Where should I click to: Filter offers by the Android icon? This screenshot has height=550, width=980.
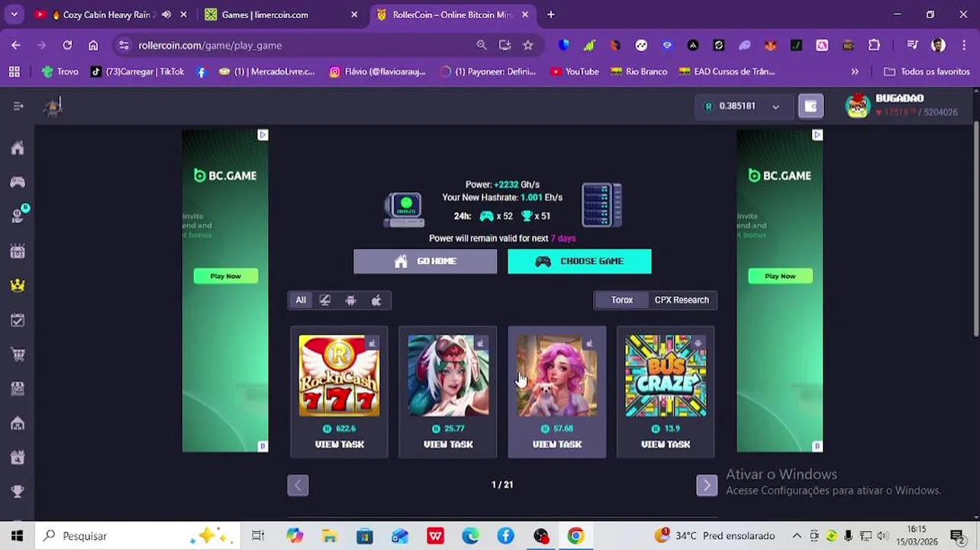pyautogui.click(x=350, y=300)
